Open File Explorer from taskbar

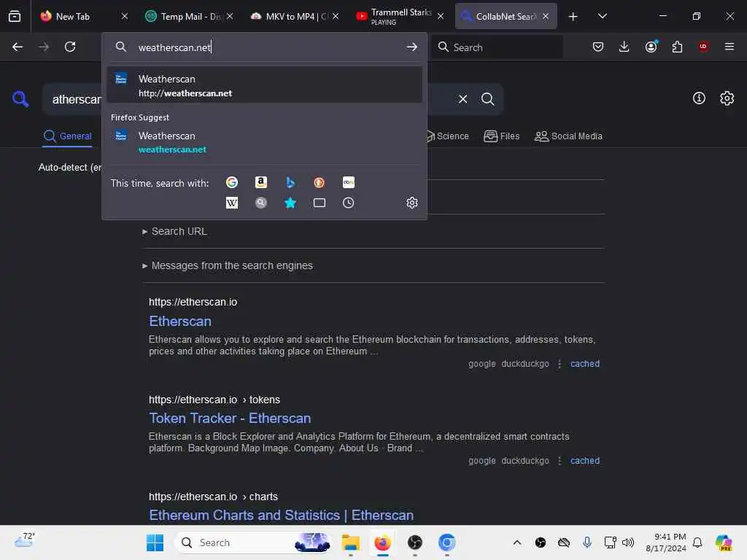pos(351,542)
